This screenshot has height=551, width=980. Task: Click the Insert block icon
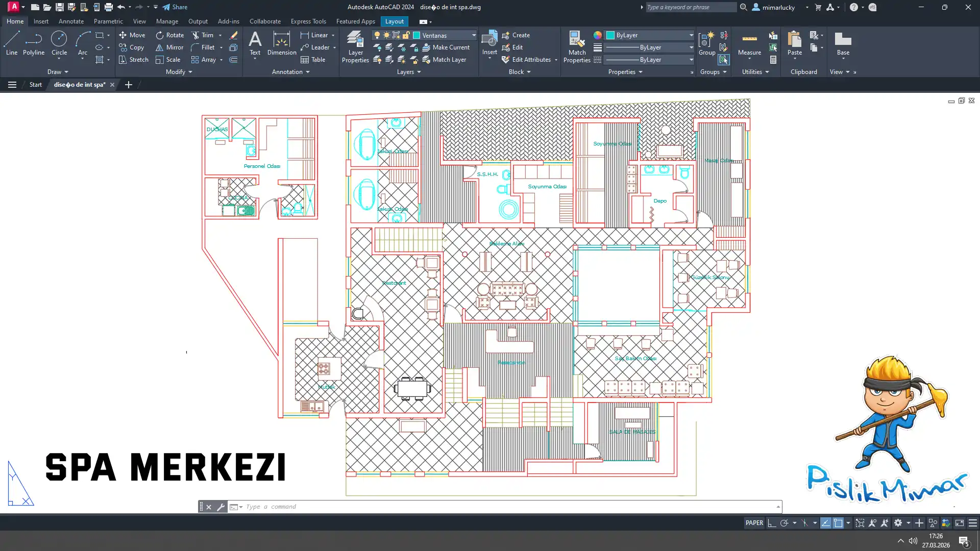coord(489,40)
